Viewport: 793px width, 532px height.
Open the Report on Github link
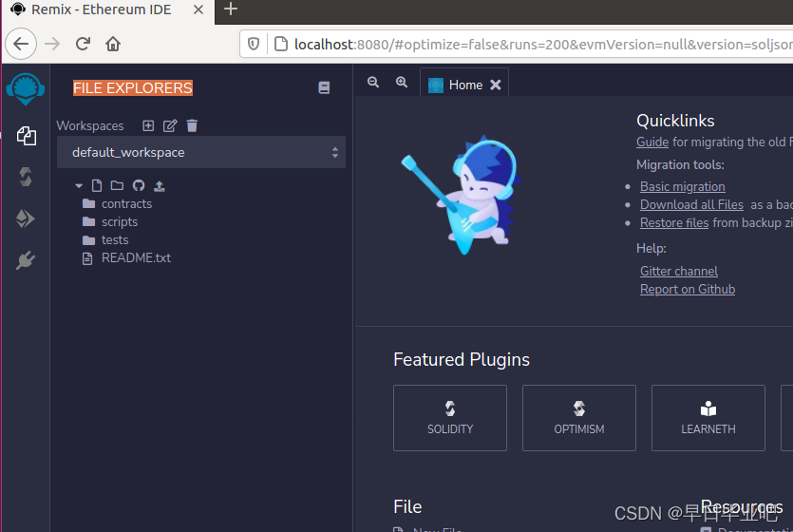point(688,289)
